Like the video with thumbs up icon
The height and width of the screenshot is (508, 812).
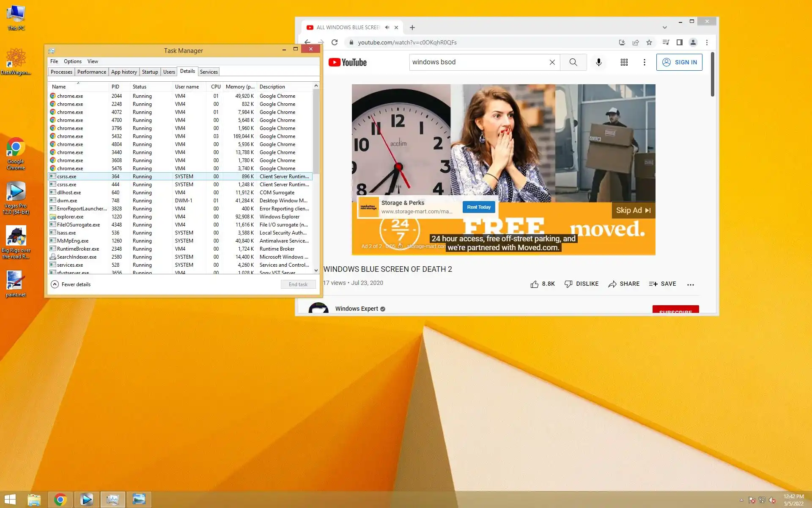535,284
